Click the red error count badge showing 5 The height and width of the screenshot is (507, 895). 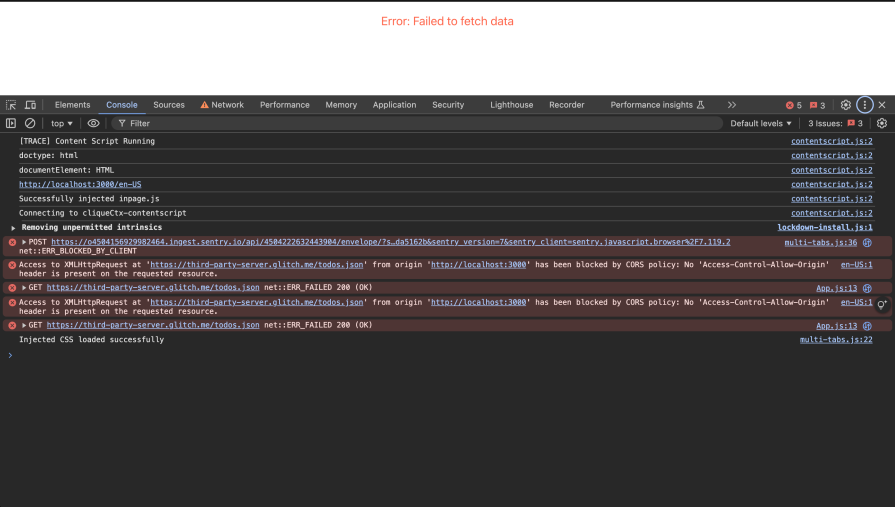pos(793,105)
